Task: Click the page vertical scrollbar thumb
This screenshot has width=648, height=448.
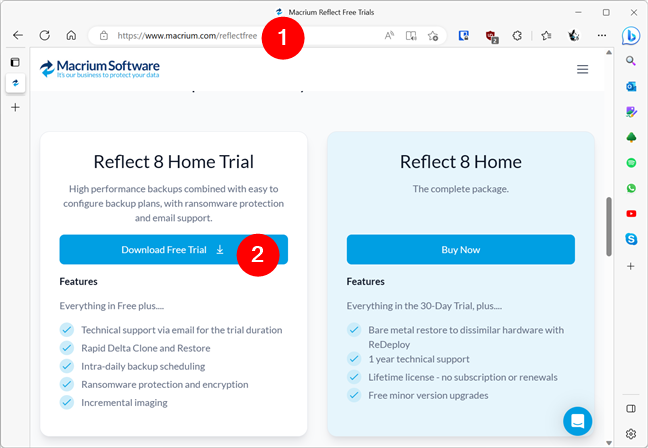Action: coord(609,226)
